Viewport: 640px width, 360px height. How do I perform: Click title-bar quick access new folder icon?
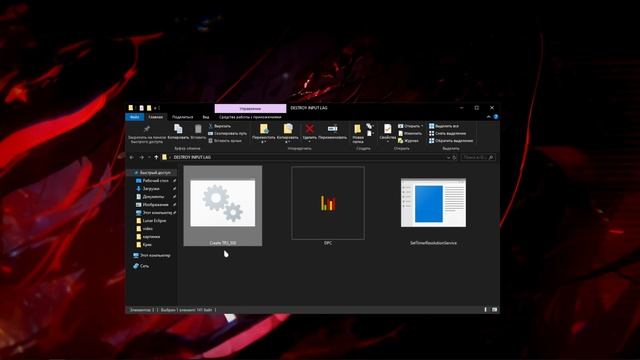click(x=149, y=108)
